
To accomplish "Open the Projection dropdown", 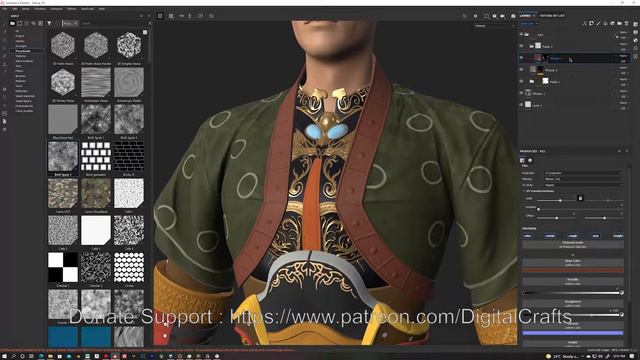I will 584,173.
